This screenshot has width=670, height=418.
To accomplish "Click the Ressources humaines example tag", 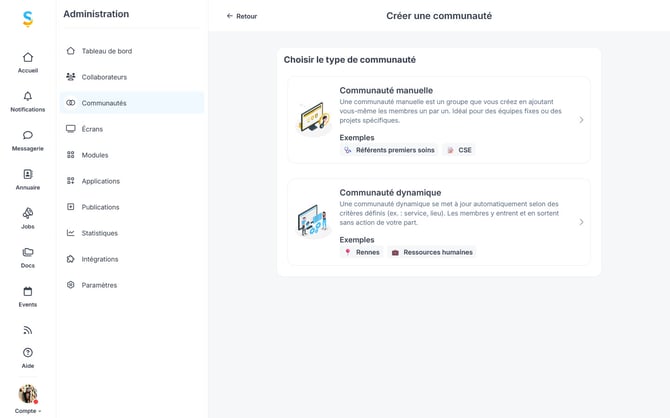I will 431,252.
